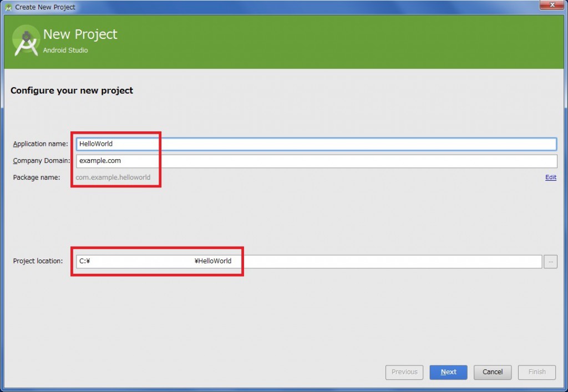
Task: Click the disabled Previous button
Action: tap(404, 372)
